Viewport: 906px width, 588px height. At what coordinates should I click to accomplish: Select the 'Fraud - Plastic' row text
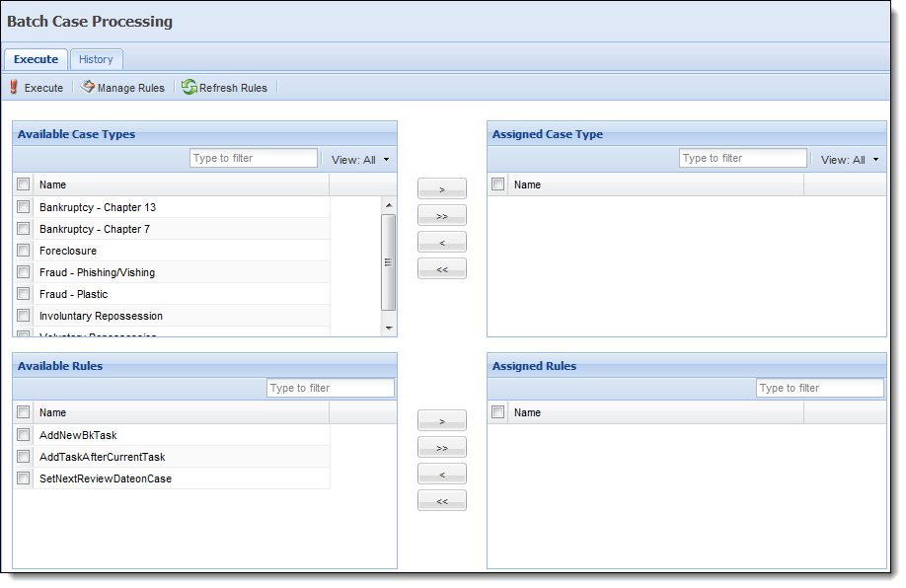click(73, 294)
